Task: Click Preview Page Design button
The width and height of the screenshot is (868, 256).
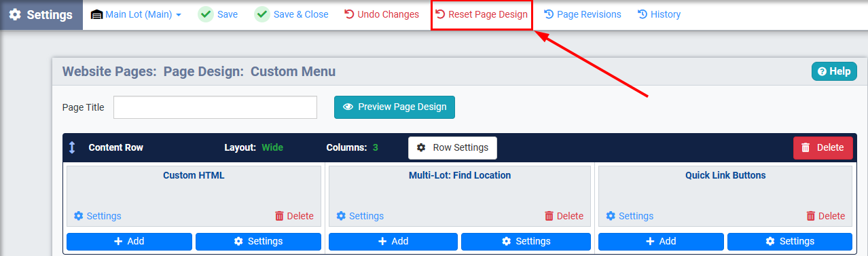Action: tap(395, 107)
